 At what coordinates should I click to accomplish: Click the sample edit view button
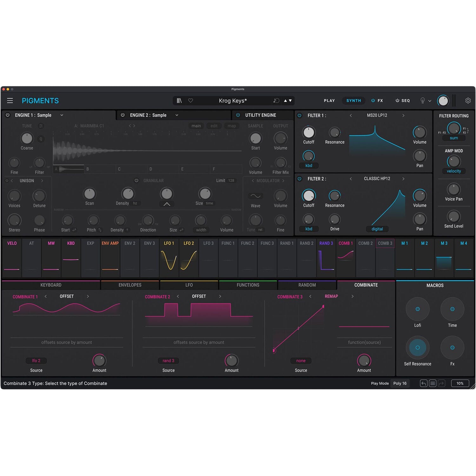coord(214,126)
